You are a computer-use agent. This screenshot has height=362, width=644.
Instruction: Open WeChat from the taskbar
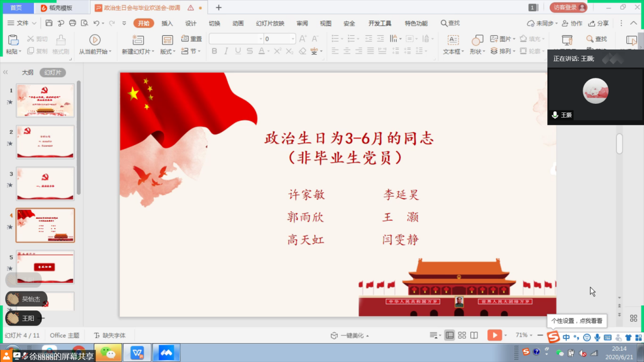coord(108,353)
